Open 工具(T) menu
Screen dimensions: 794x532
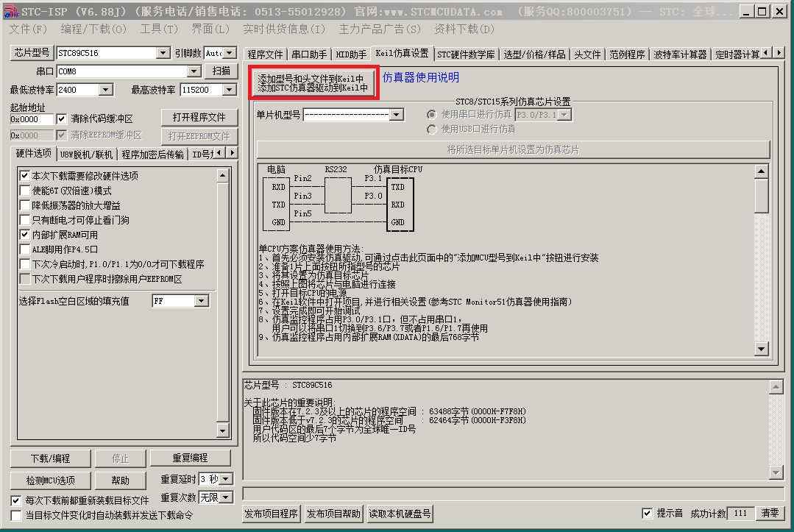[x=159, y=29]
